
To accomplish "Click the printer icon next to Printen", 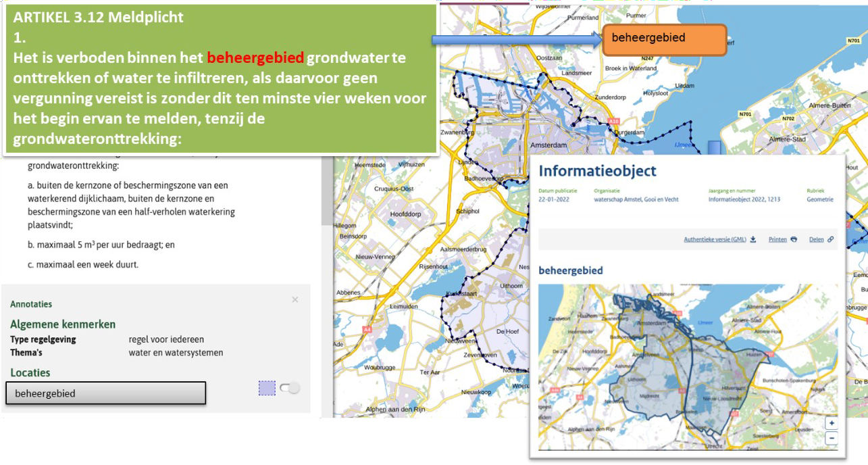I will [x=794, y=239].
